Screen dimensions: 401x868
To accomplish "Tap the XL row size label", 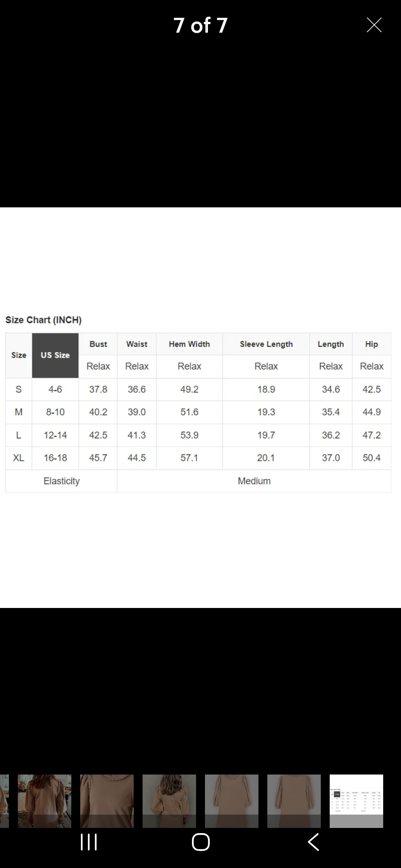I will pos(19,458).
